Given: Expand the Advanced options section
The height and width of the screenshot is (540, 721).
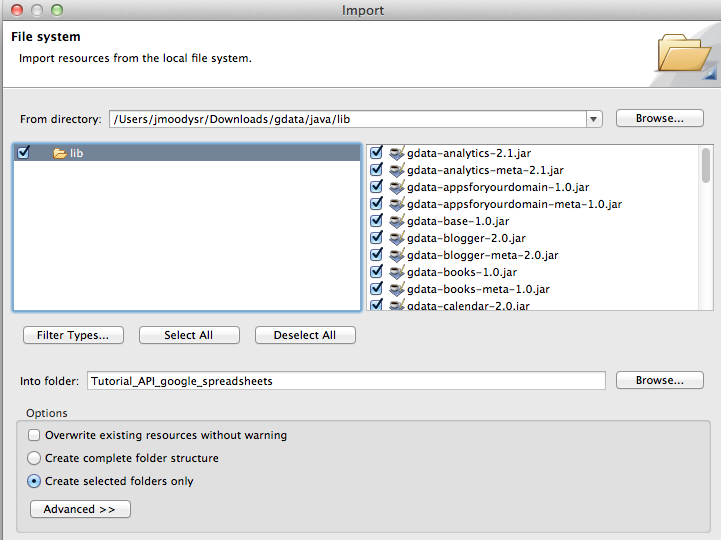Looking at the screenshot, I should tap(80, 509).
